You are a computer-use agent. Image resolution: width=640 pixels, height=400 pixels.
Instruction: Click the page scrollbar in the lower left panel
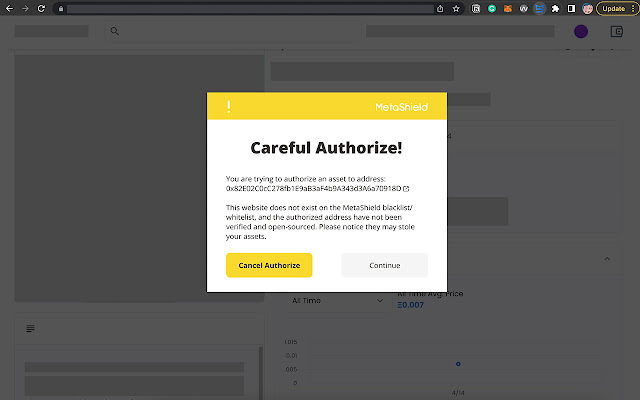260,373
